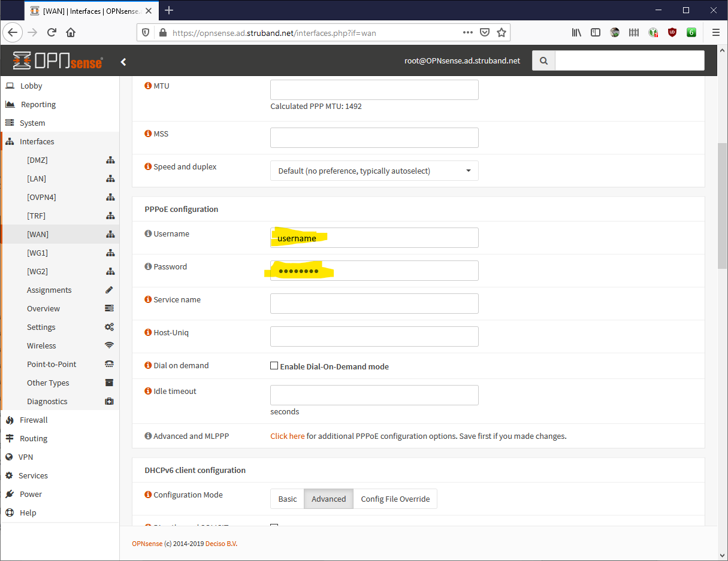
Task: Click here for additional PPPoE options
Action: coord(287,436)
